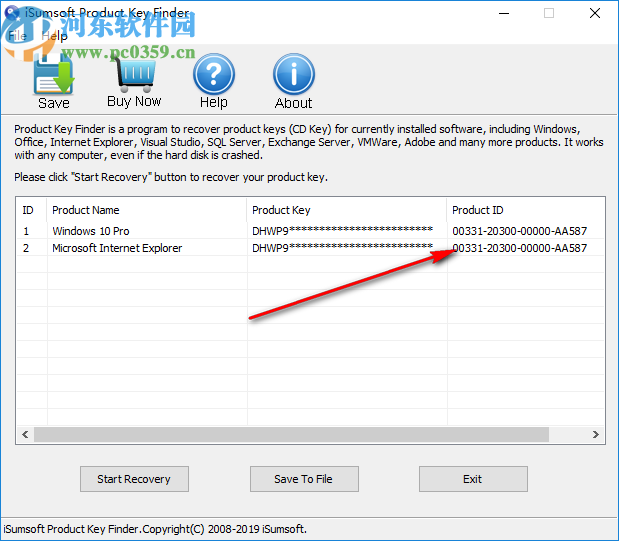This screenshot has height=541, width=619.
Task: Click the Start Recovery button
Action: tap(134, 479)
